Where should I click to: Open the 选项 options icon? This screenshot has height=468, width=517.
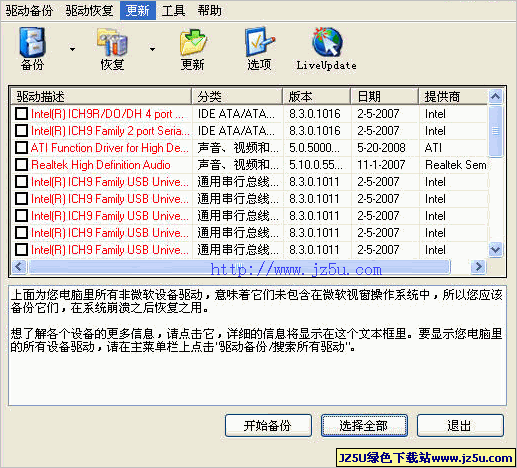pos(259,42)
